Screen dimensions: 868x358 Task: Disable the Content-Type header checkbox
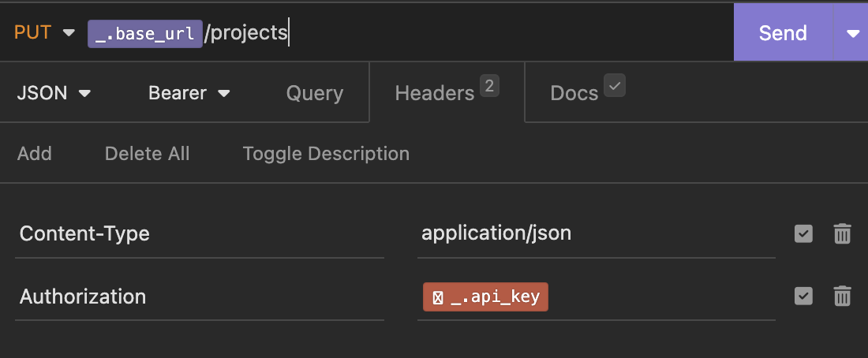pyautogui.click(x=803, y=233)
